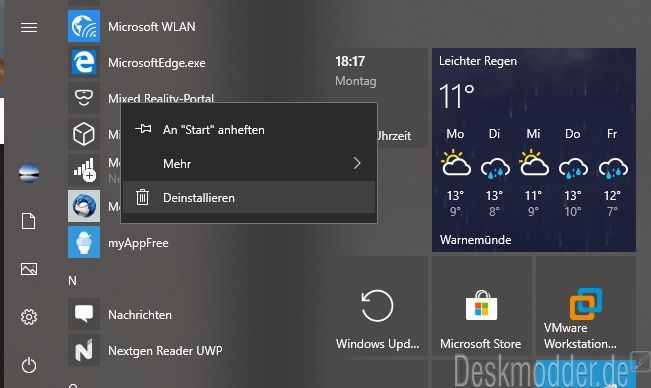Click the letter N group header
The height and width of the screenshot is (388, 651).
pos(72,281)
